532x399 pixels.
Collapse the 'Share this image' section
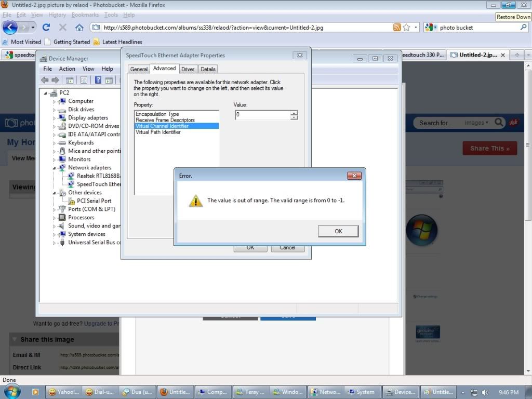(x=15, y=339)
